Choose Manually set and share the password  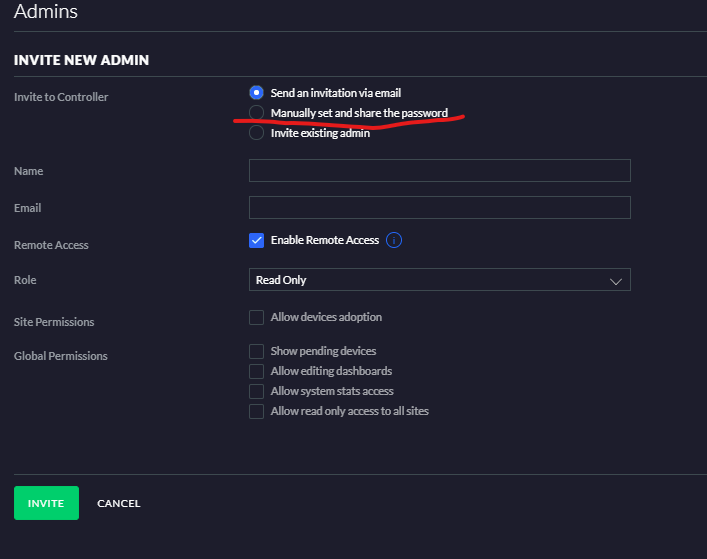tap(257, 113)
